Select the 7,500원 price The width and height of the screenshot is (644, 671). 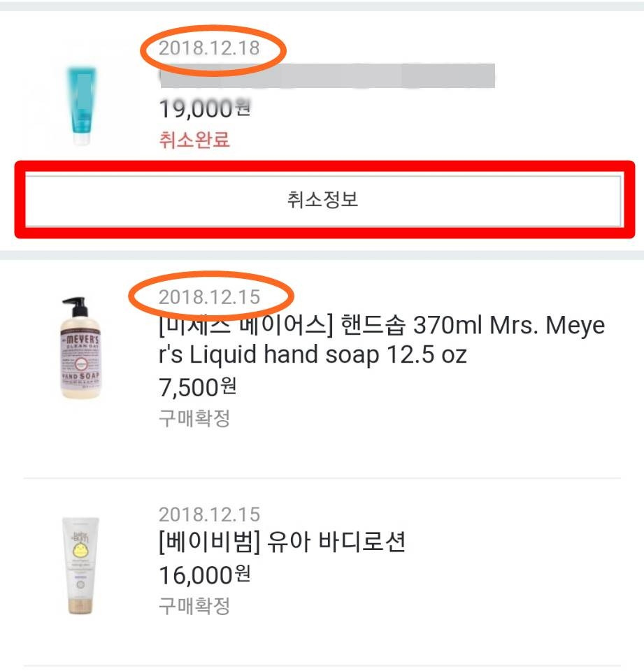point(199,386)
